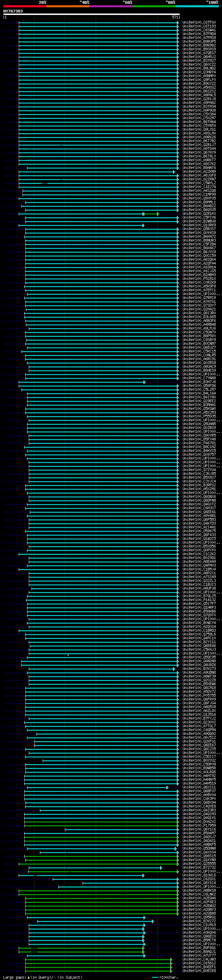The image size is (222, 980).
Task: Click the UniRef100_O15612 label
Action: tap(199, 963)
